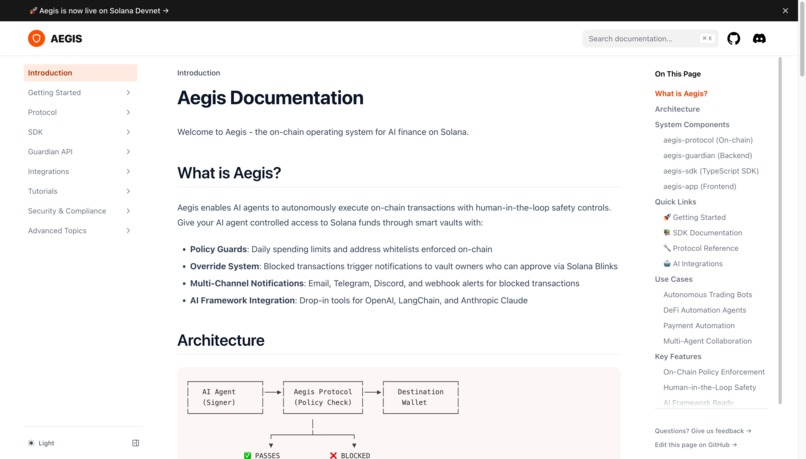Click Edit this page on GitHub link
806x459 pixels.
click(695, 445)
